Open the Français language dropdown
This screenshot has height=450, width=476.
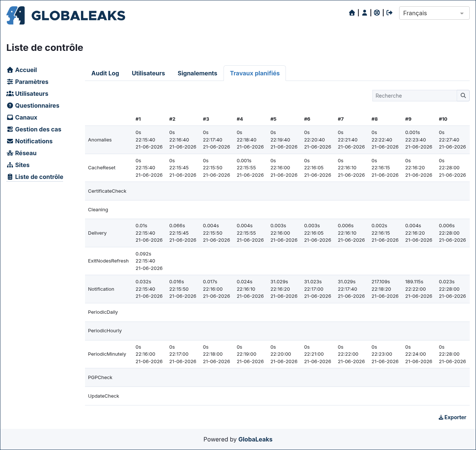434,13
